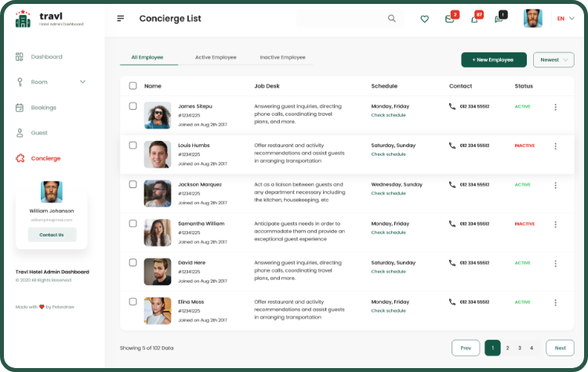Open the favorites heart icon in header
588x372 pixels.
pyautogui.click(x=424, y=19)
